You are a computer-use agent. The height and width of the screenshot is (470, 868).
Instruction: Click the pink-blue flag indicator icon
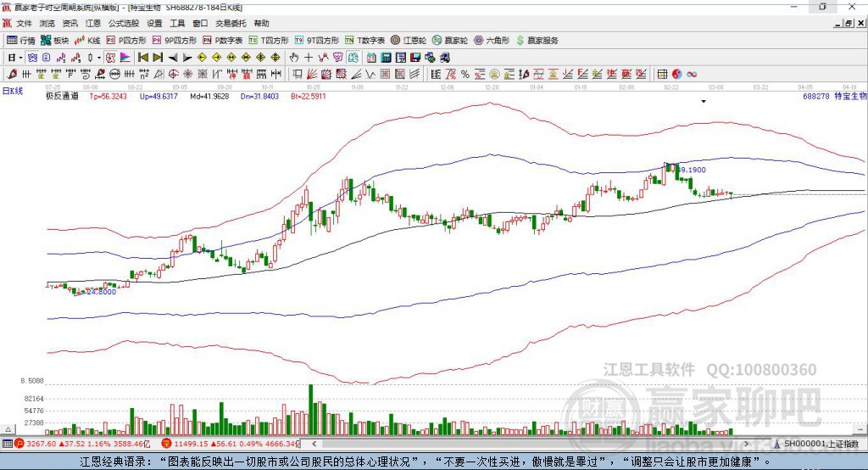[125, 58]
